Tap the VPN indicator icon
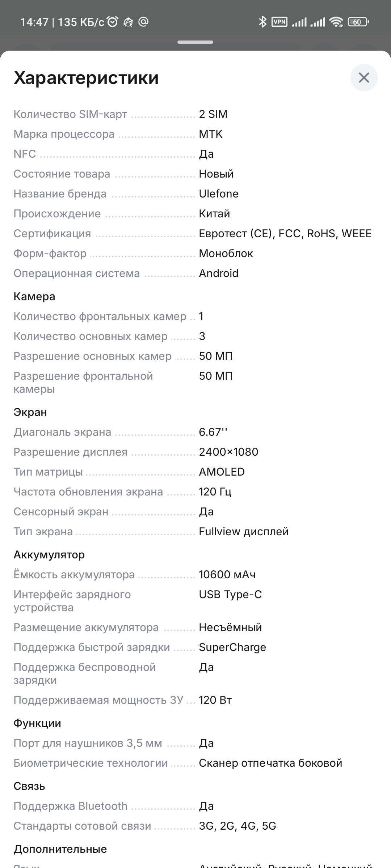The width and height of the screenshot is (391, 868). pyautogui.click(x=279, y=22)
